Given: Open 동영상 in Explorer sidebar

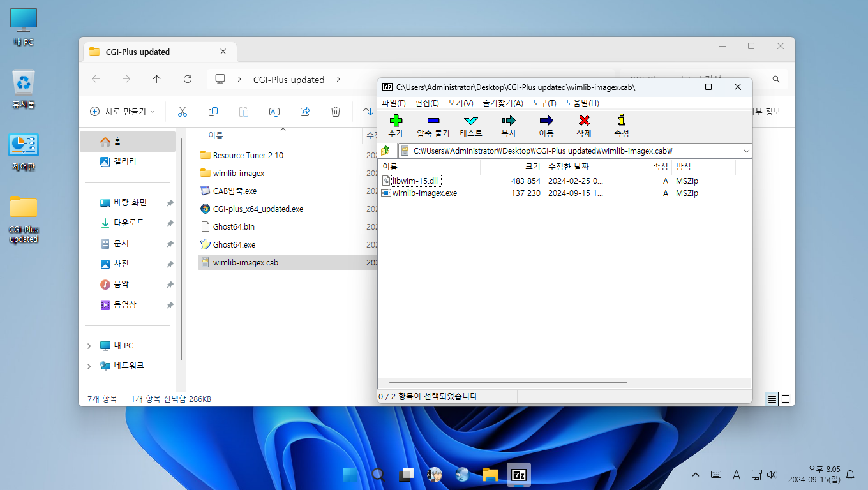Looking at the screenshot, I should (128, 304).
